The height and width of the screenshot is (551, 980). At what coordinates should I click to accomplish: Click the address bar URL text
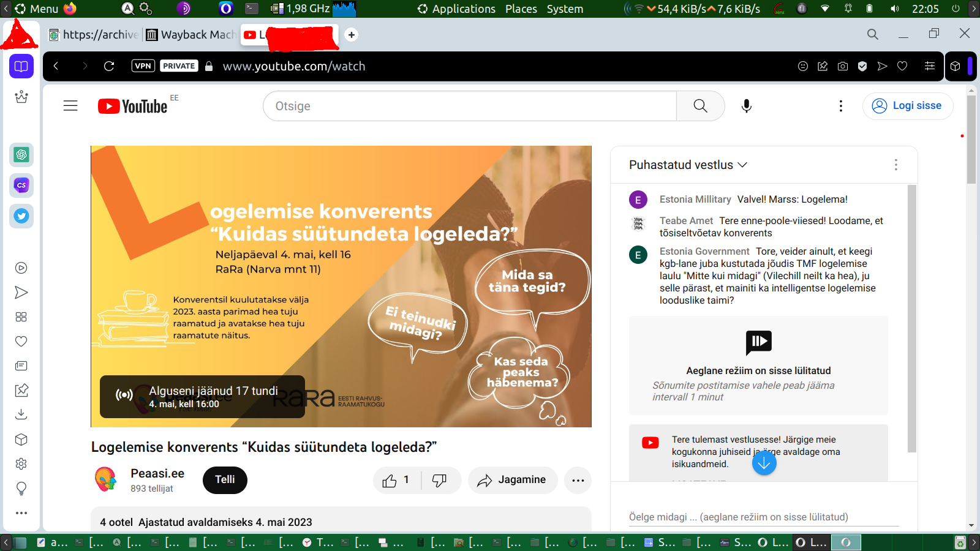point(294,66)
